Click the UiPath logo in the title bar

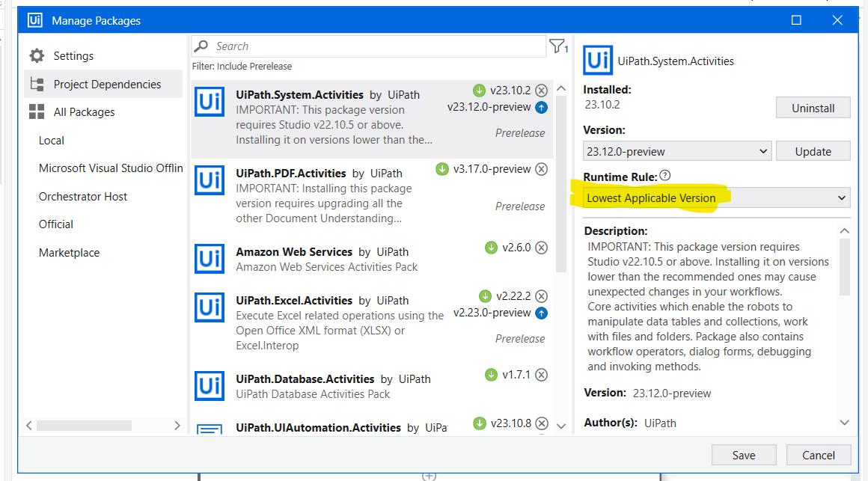35,20
